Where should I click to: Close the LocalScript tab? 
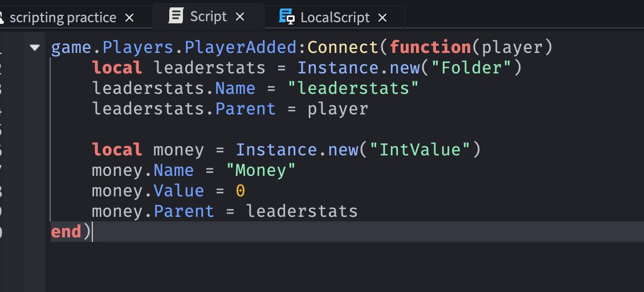(382, 18)
